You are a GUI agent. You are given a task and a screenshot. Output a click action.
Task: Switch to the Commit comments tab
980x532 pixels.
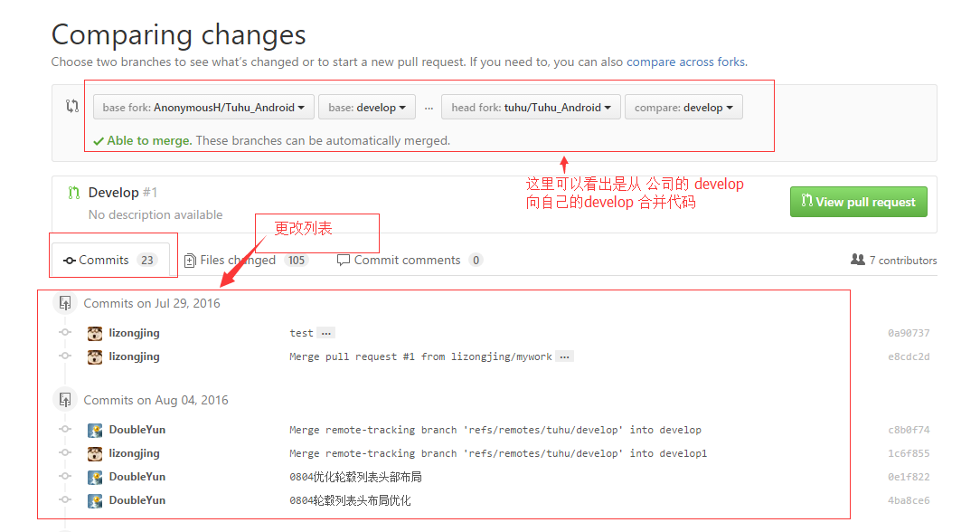pos(410,260)
